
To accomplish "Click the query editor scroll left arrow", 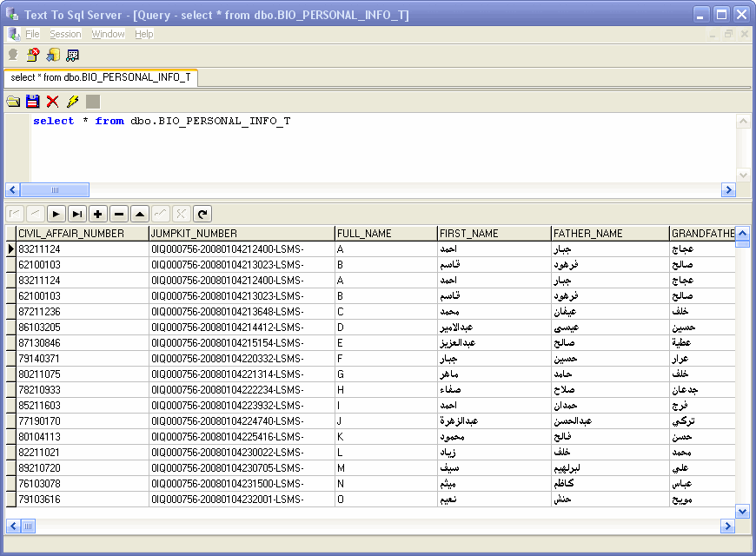I will pos(12,190).
